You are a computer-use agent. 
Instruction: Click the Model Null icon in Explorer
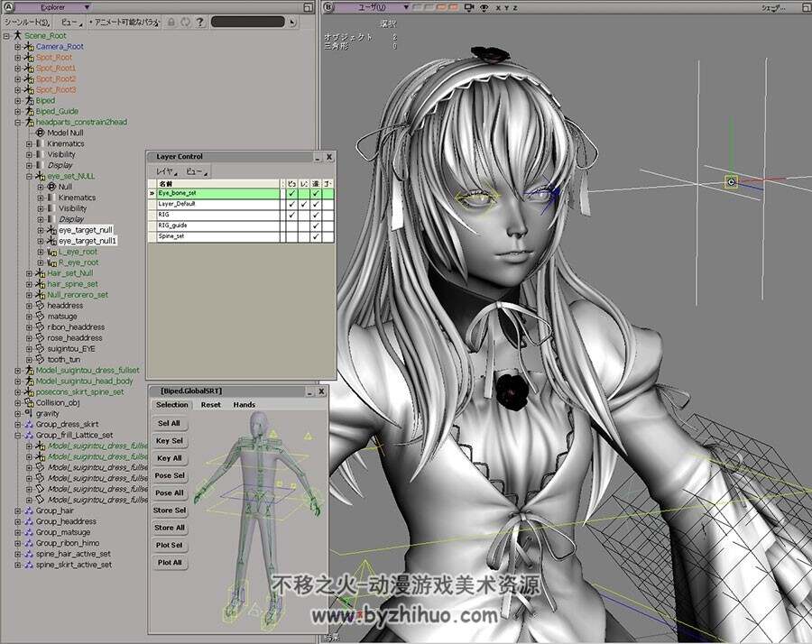coord(40,133)
